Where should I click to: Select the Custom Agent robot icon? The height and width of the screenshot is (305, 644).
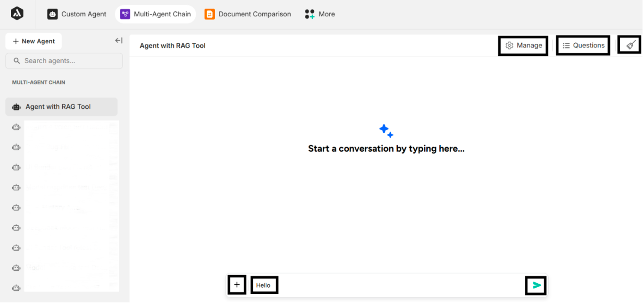point(52,14)
